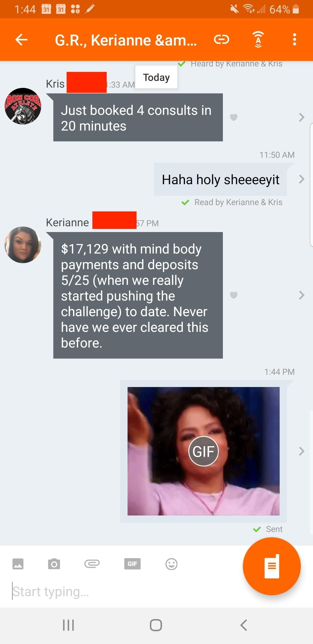Open the three-dot overflow menu
The width and height of the screenshot is (313, 644).
click(294, 39)
